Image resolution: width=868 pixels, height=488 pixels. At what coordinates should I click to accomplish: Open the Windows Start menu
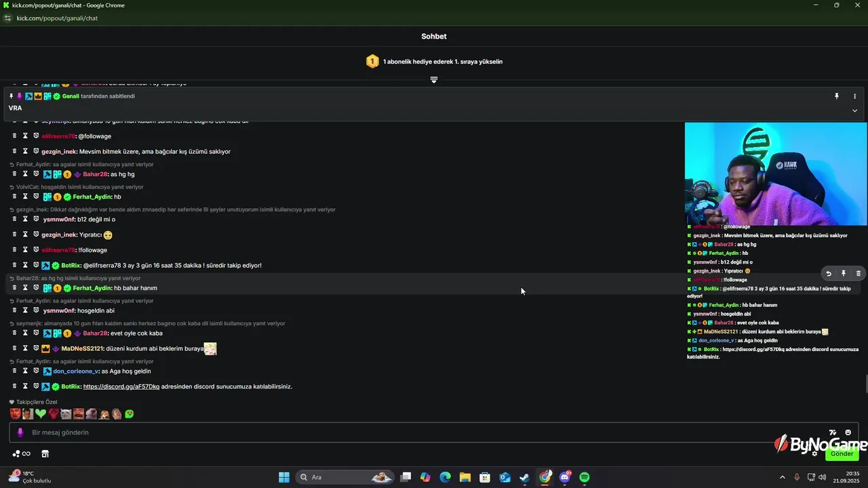click(284, 477)
